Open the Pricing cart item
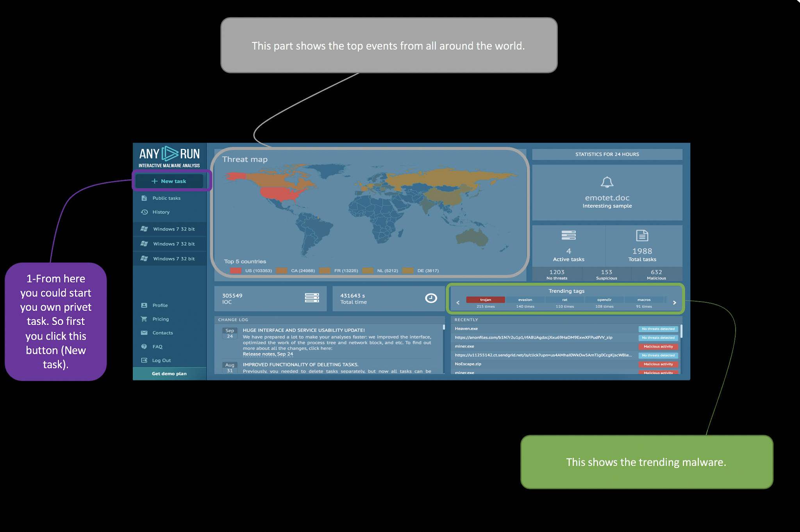 [x=160, y=319]
